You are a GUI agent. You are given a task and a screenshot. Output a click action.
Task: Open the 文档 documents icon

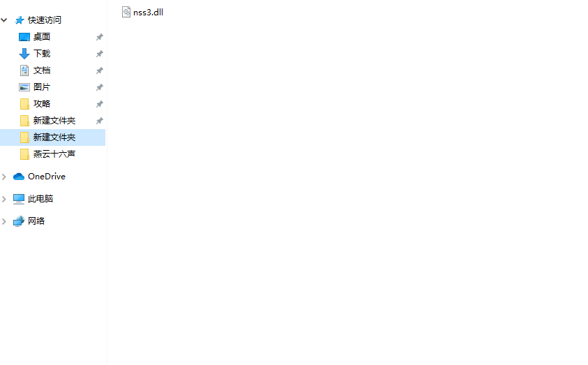(x=24, y=70)
